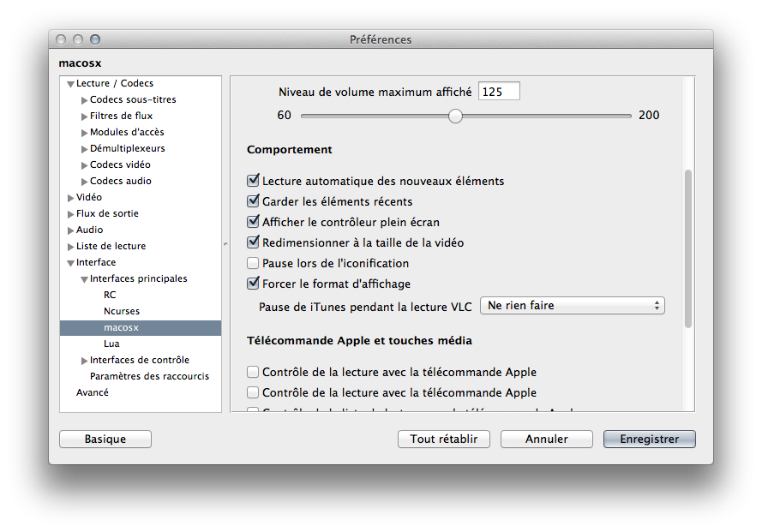Check the second Contrôle de la lecture télécommande box
Image resolution: width=762 pixels, height=532 pixels.
[253, 392]
